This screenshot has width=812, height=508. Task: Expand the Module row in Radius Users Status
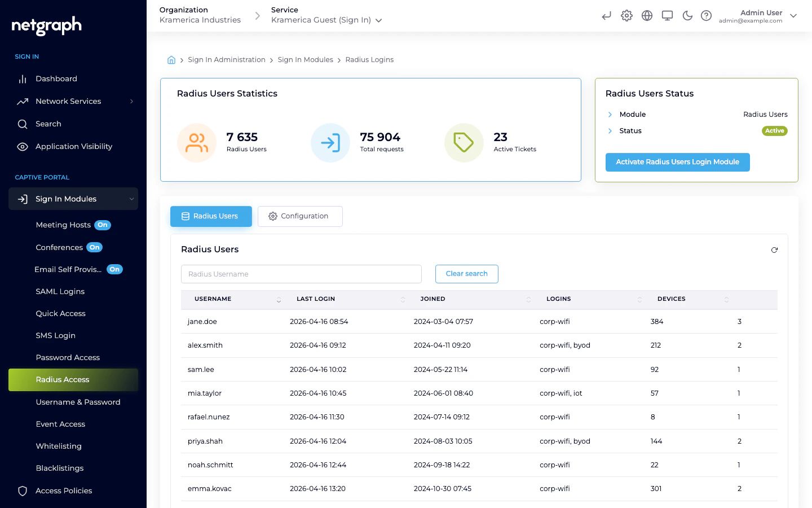[610, 114]
